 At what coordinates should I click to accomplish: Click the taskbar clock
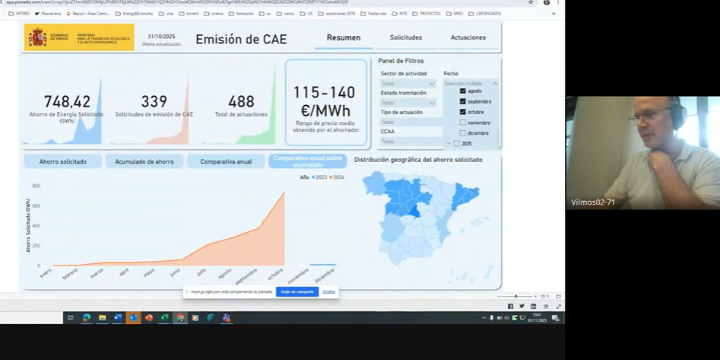(x=536, y=318)
